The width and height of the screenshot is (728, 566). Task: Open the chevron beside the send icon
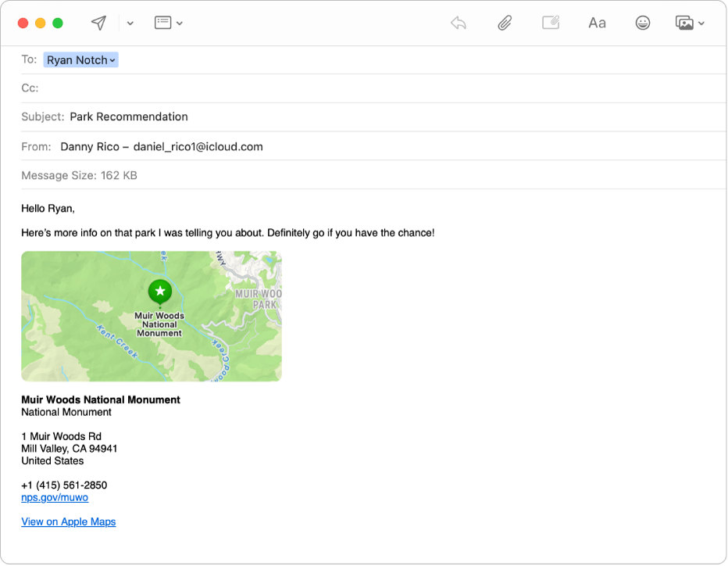tap(130, 23)
